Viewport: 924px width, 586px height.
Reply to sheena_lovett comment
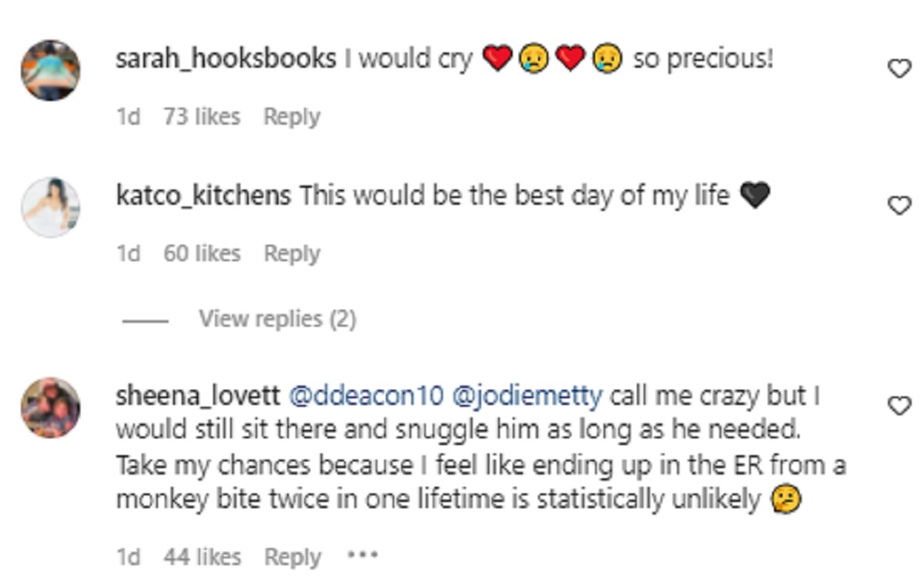tap(292, 557)
